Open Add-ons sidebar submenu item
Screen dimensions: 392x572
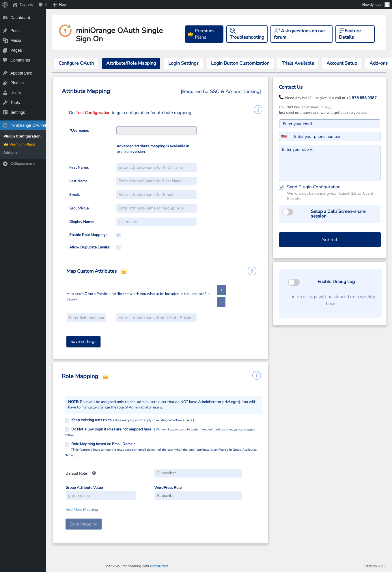tap(10, 153)
